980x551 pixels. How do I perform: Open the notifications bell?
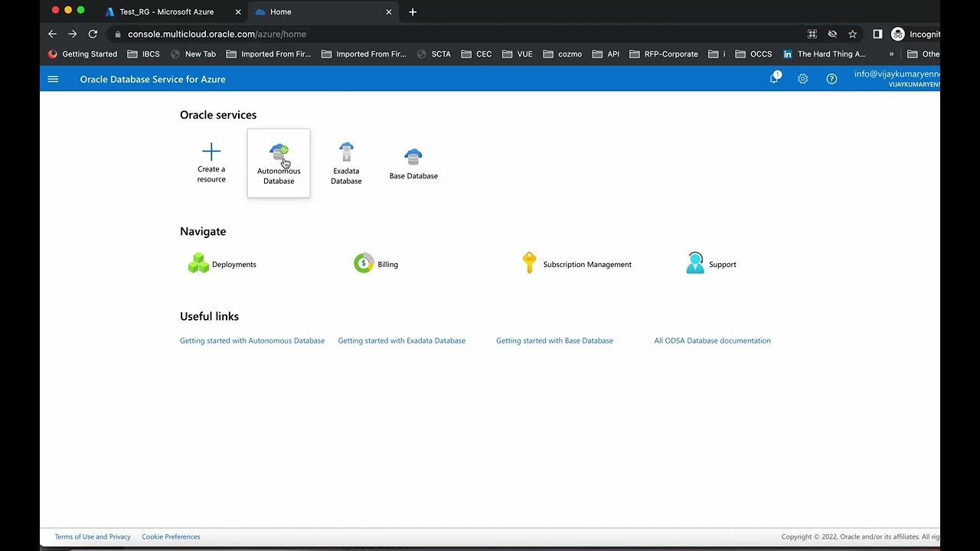(774, 79)
